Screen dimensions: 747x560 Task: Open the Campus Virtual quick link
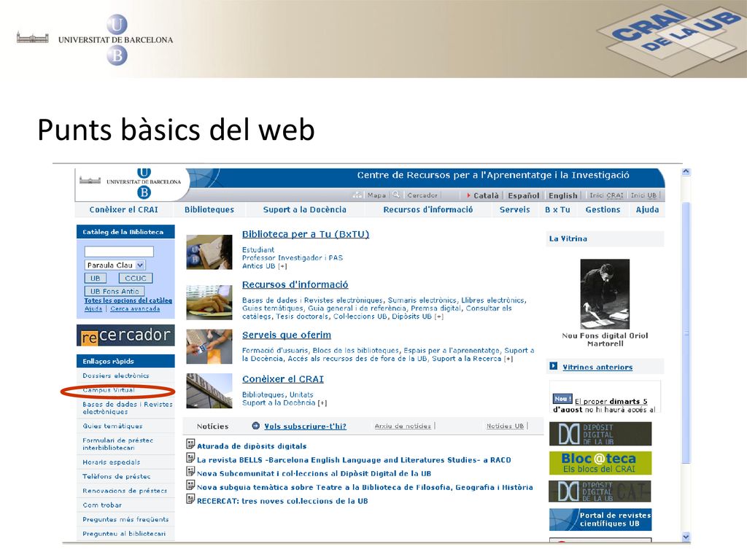[109, 390]
